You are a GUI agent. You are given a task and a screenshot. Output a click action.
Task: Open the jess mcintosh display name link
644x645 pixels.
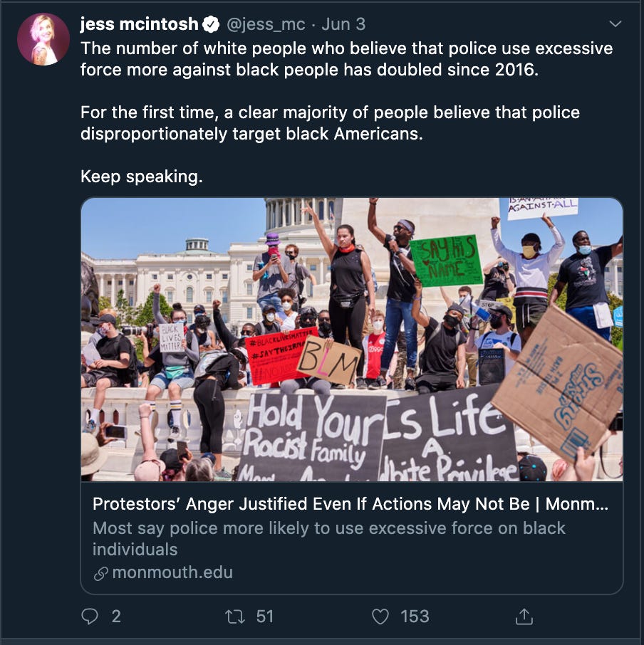click(139, 24)
